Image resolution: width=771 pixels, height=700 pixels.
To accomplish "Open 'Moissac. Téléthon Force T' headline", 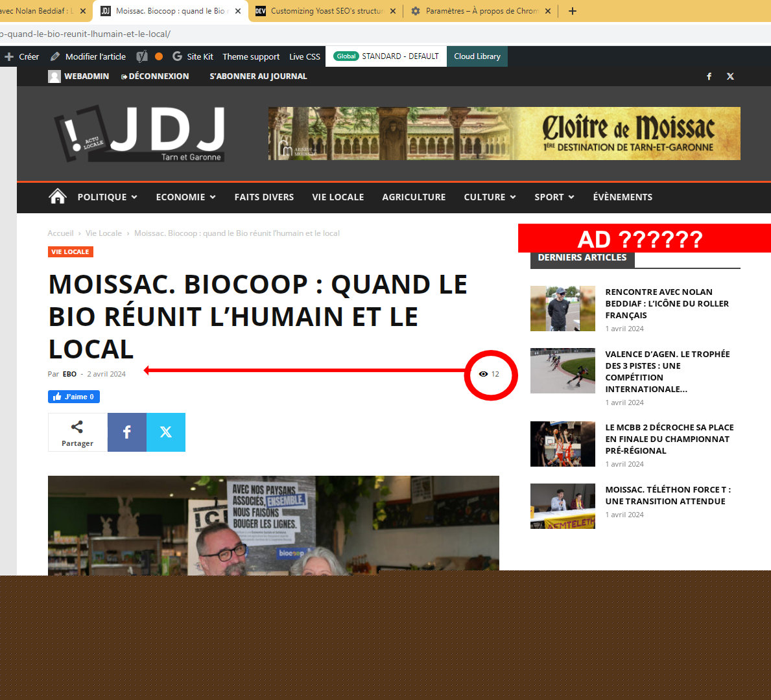I will coord(668,495).
